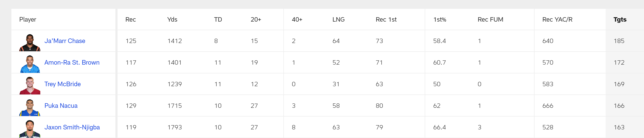The height and width of the screenshot is (138, 644).
Task: Sort by 20+ column header
Action: pyautogui.click(x=256, y=19)
